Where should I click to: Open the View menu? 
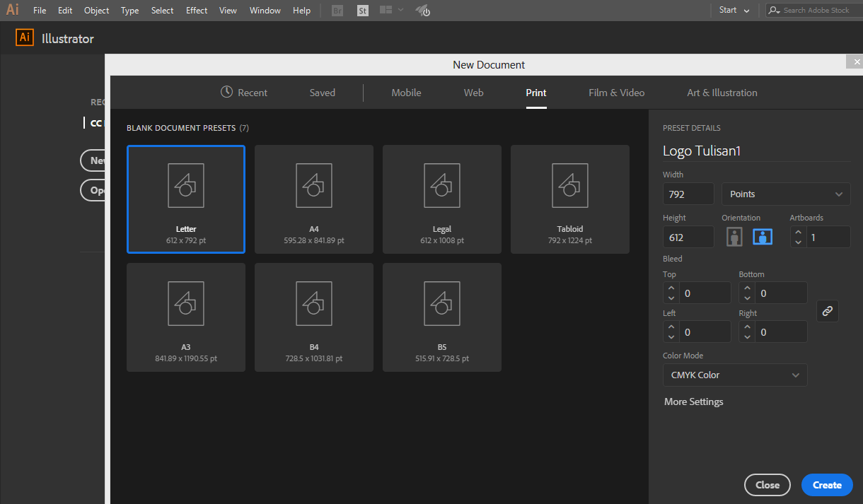tap(228, 11)
